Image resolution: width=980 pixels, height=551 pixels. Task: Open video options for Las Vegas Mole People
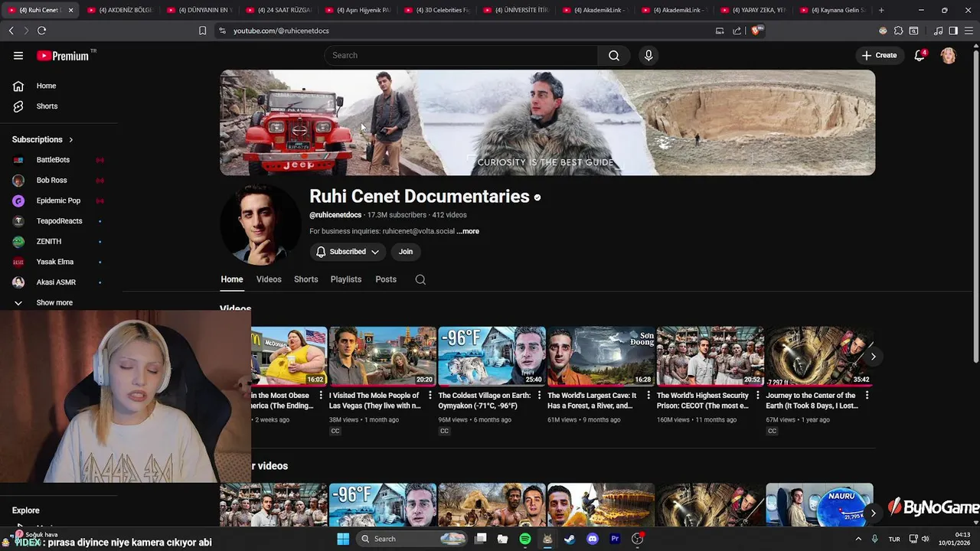click(x=430, y=396)
